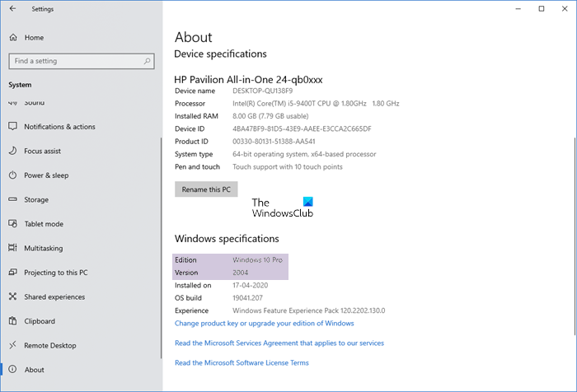Click the Storage drive icon

[13, 200]
